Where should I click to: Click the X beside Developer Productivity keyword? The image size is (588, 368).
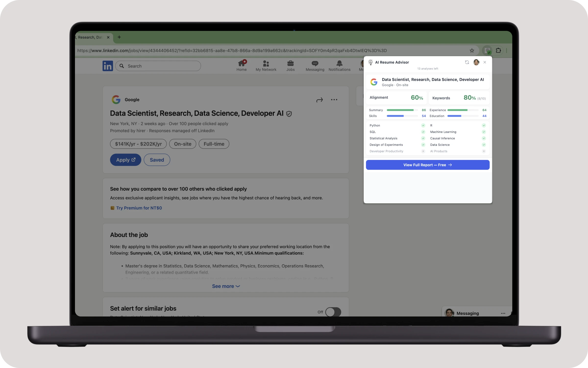click(423, 151)
